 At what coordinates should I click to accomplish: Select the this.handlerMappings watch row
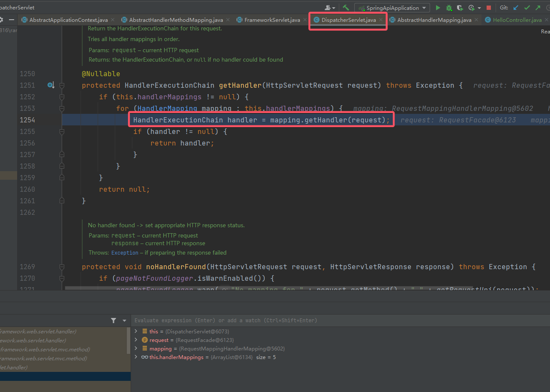point(341,357)
